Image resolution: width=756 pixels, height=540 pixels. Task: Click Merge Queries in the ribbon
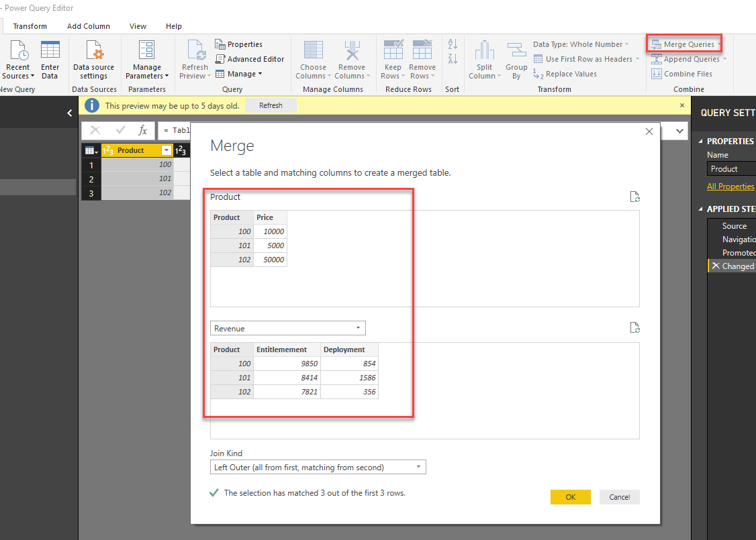(683, 44)
